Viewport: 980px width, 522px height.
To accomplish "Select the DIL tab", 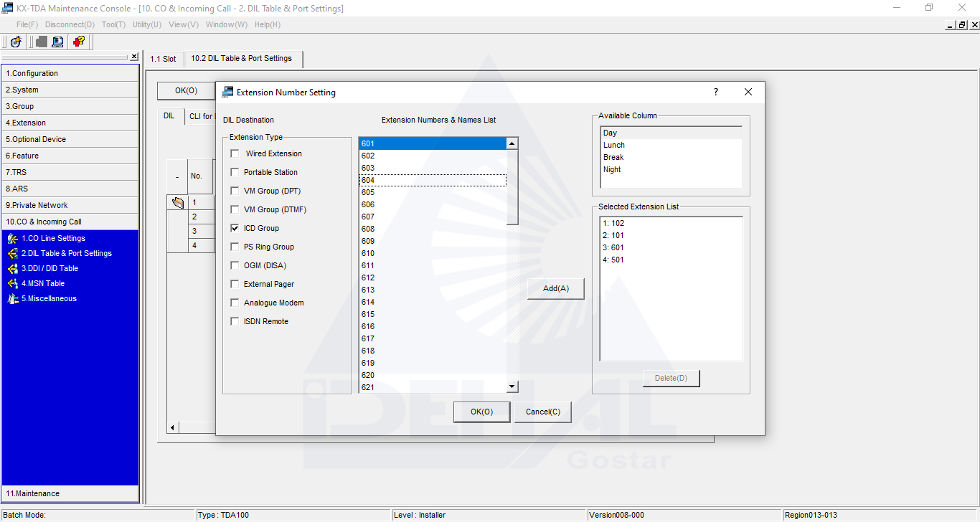I will click(x=169, y=115).
